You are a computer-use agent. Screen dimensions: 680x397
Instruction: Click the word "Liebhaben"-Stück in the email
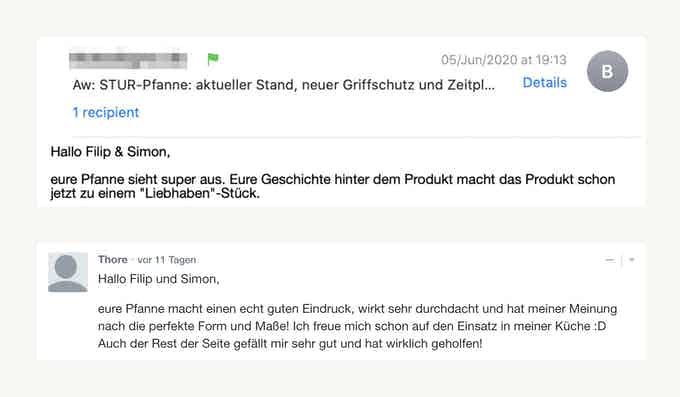[202, 194]
